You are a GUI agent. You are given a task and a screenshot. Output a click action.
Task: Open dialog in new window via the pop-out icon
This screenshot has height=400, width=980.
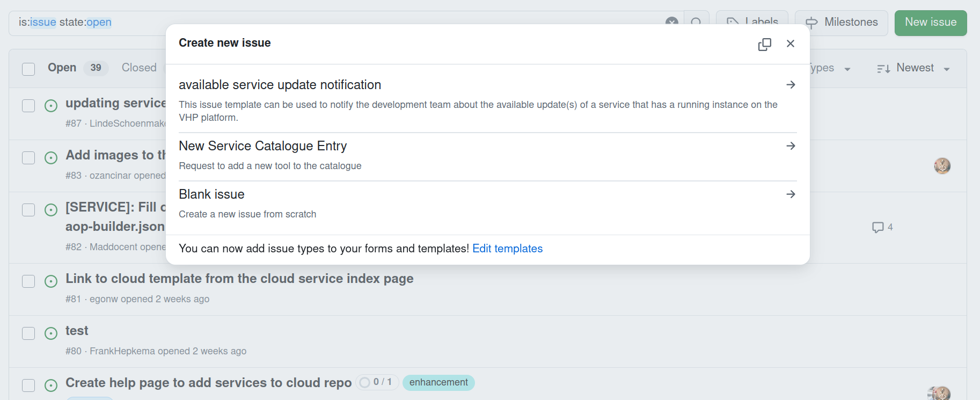765,44
